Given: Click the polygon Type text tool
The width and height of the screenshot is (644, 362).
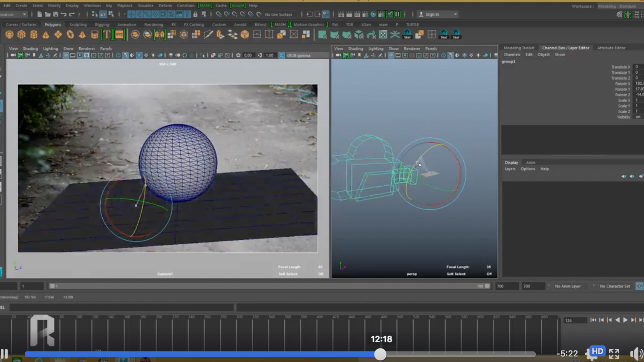Looking at the screenshot, I should (107, 34).
